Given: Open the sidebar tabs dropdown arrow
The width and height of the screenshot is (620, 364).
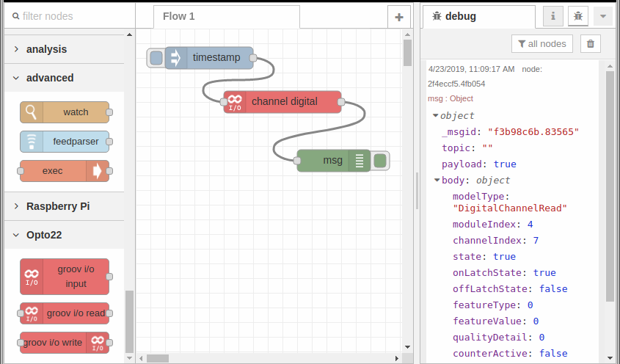Looking at the screenshot, I should [602, 16].
